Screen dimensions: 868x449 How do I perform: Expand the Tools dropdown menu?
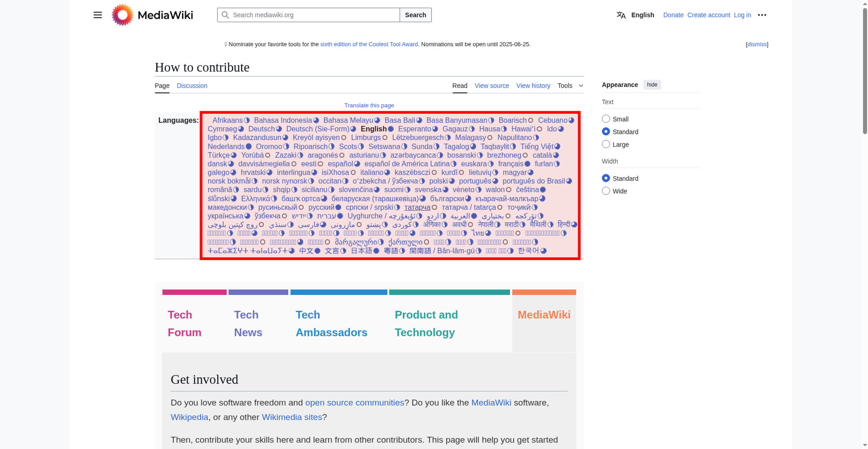[x=570, y=86]
